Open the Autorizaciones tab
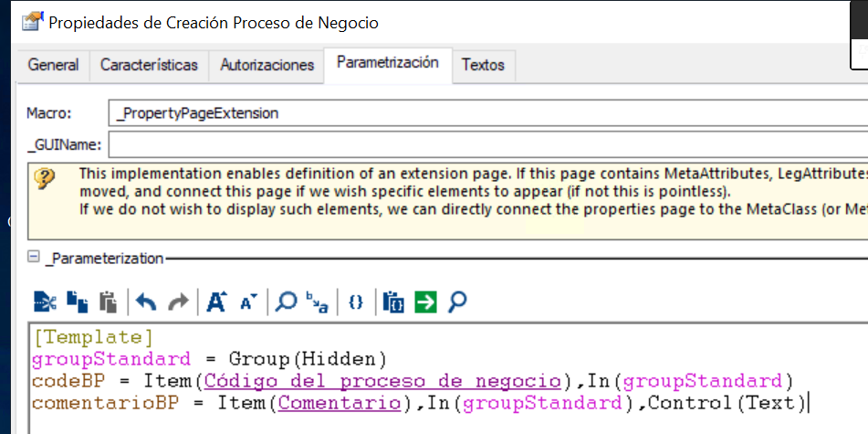The height and width of the screenshot is (434, 868). (x=267, y=65)
